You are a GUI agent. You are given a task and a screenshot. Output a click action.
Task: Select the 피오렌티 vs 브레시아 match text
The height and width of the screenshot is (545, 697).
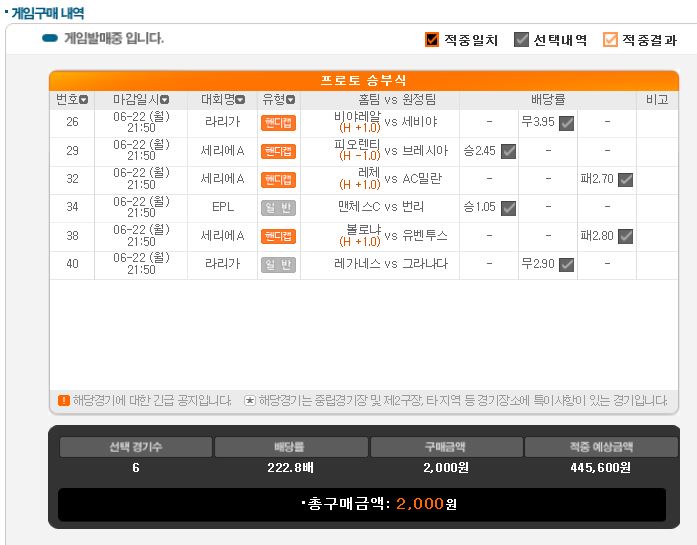[391, 150]
